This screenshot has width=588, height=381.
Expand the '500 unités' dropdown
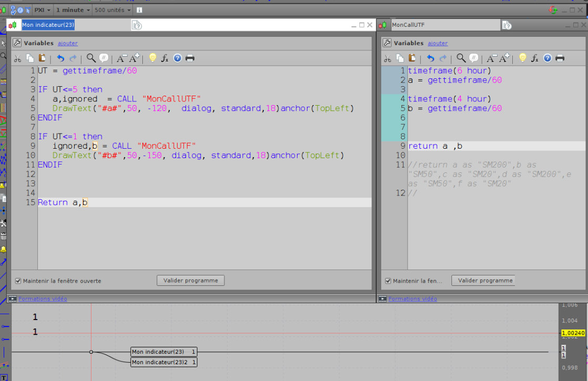tap(112, 10)
